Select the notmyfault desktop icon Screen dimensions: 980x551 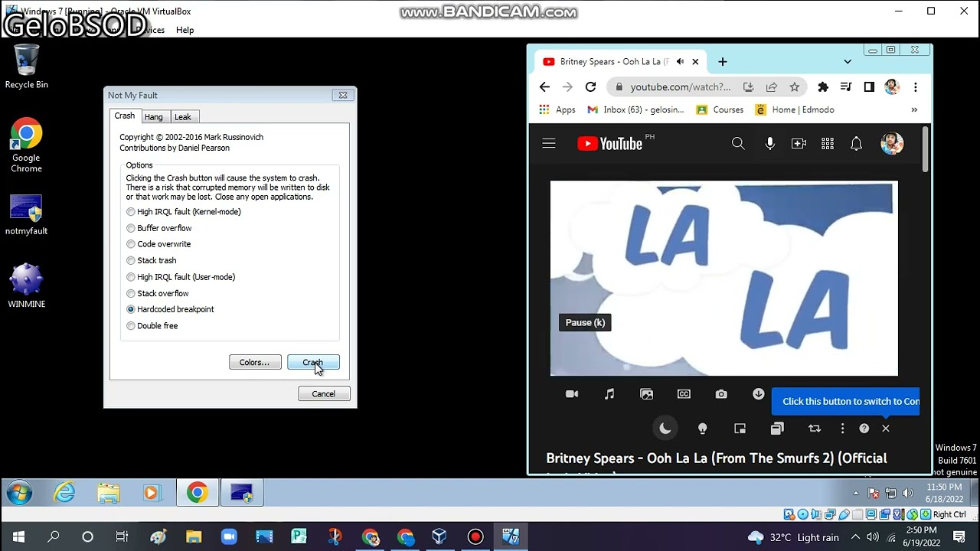pos(26,214)
